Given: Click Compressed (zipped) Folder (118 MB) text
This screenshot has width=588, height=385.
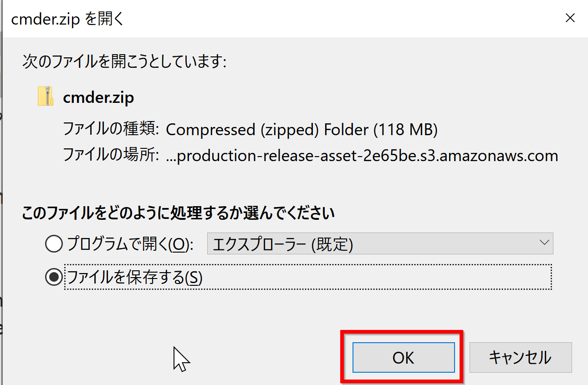Looking at the screenshot, I should click(x=302, y=130).
